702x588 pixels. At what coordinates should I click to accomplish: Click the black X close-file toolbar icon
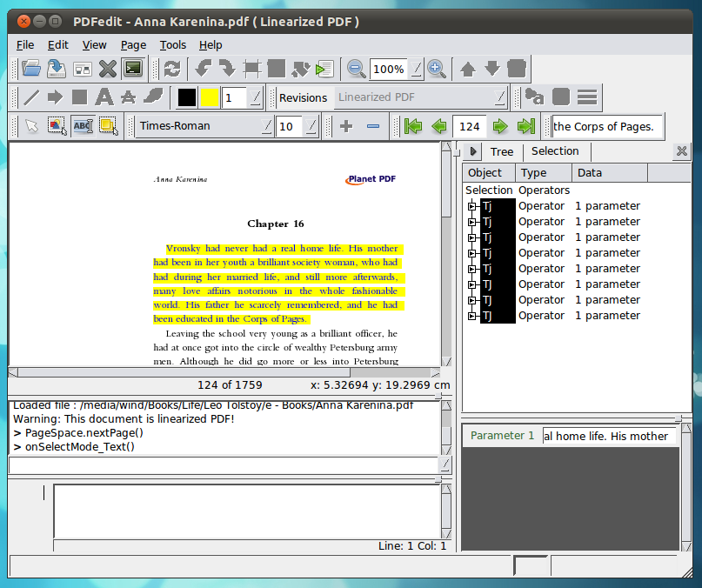click(x=108, y=69)
